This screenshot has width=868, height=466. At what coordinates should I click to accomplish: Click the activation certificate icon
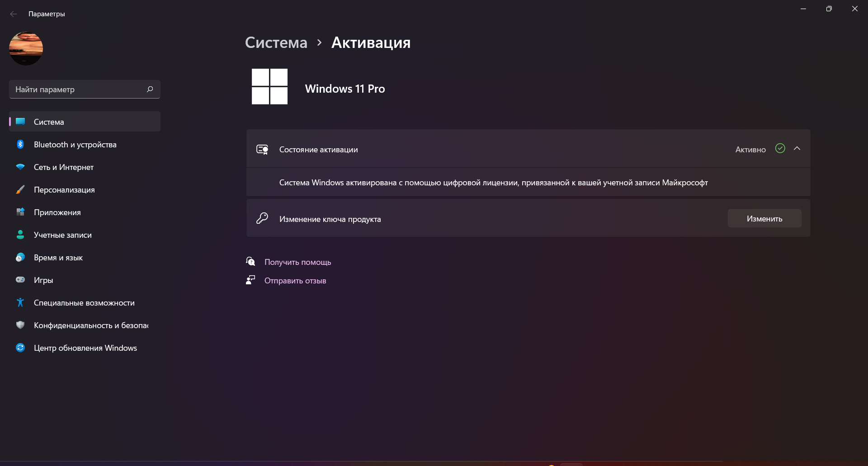point(262,149)
